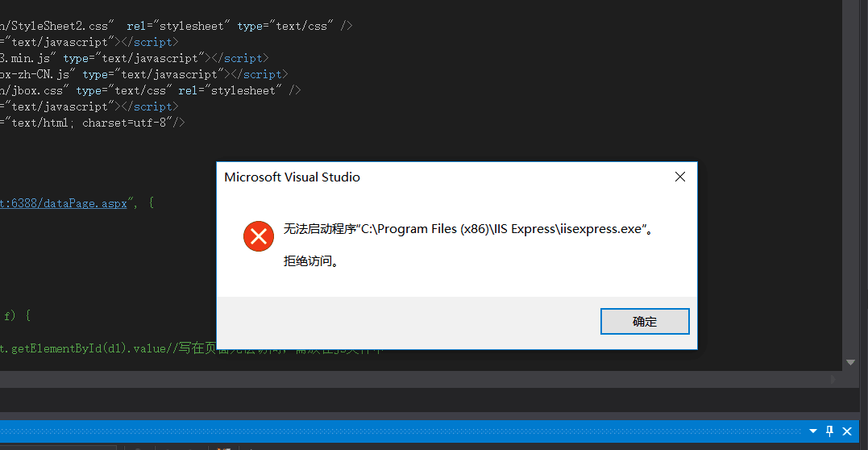Toggle auto-hide pin on the bottom panel
The width and height of the screenshot is (868, 450).
pyautogui.click(x=830, y=431)
